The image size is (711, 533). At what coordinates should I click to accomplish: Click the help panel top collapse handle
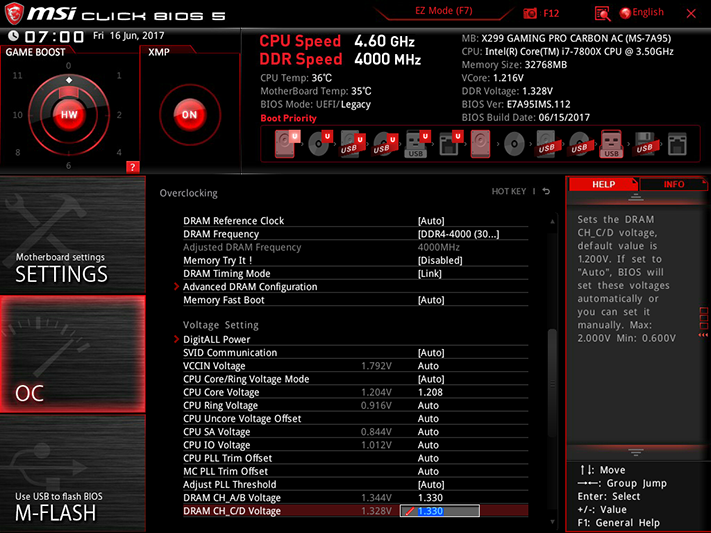[636, 197]
